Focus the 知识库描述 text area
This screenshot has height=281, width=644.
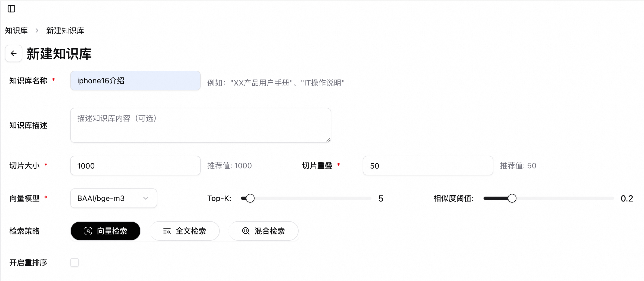tap(200, 125)
